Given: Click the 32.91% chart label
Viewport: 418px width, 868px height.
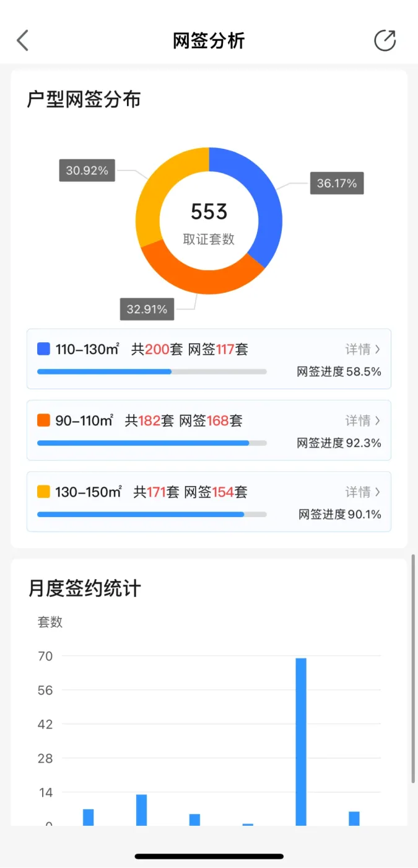Looking at the screenshot, I should coord(147,309).
